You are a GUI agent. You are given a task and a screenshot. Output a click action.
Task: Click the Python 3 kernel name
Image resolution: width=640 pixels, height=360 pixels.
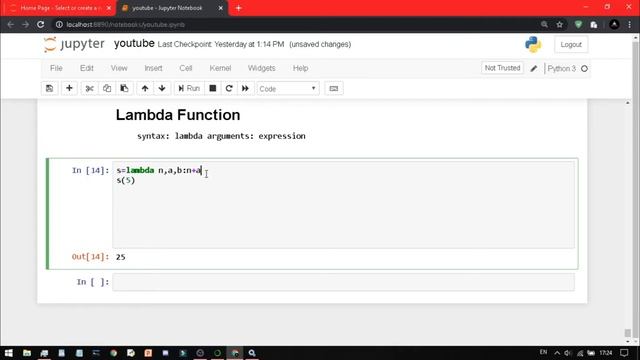(562, 69)
